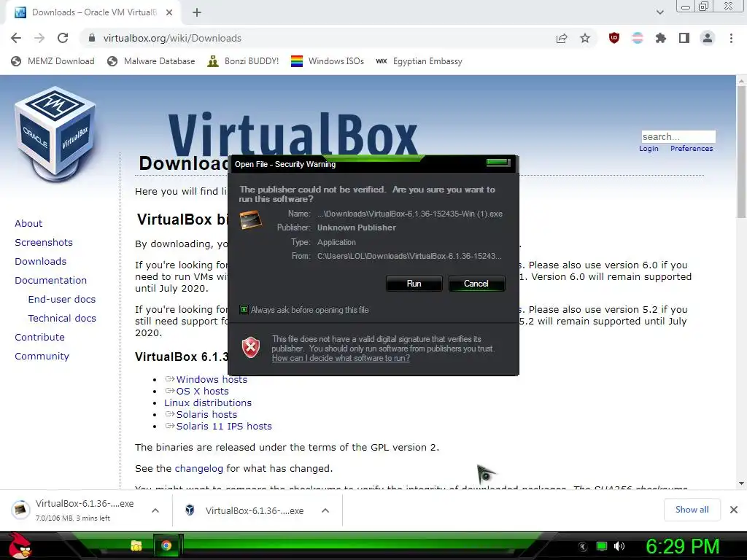The image size is (747, 560).
Task: Click the Chrome taskbar icon
Action: pyautogui.click(x=166, y=545)
